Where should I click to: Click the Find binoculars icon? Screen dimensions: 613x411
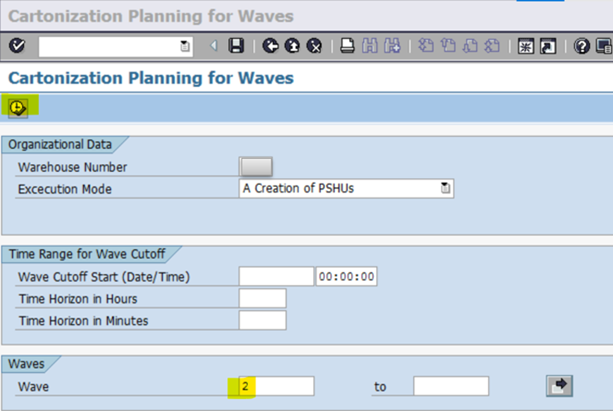[x=370, y=46]
